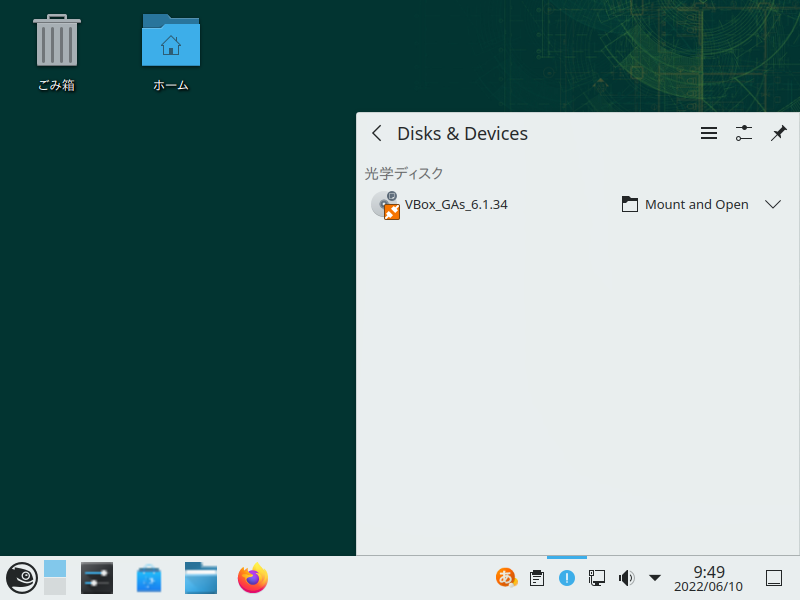800x600 pixels.
Task: Launch Firefox from the taskbar
Action: click(x=253, y=578)
